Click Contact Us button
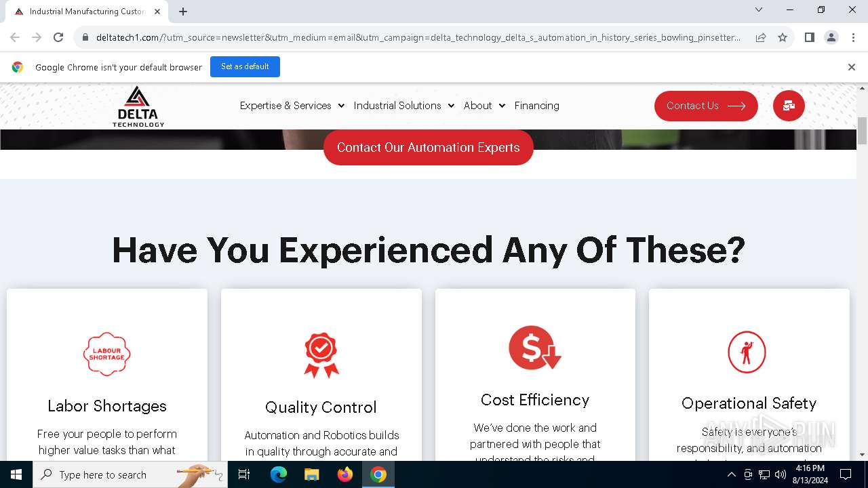This screenshot has width=868, height=488. pyautogui.click(x=706, y=106)
